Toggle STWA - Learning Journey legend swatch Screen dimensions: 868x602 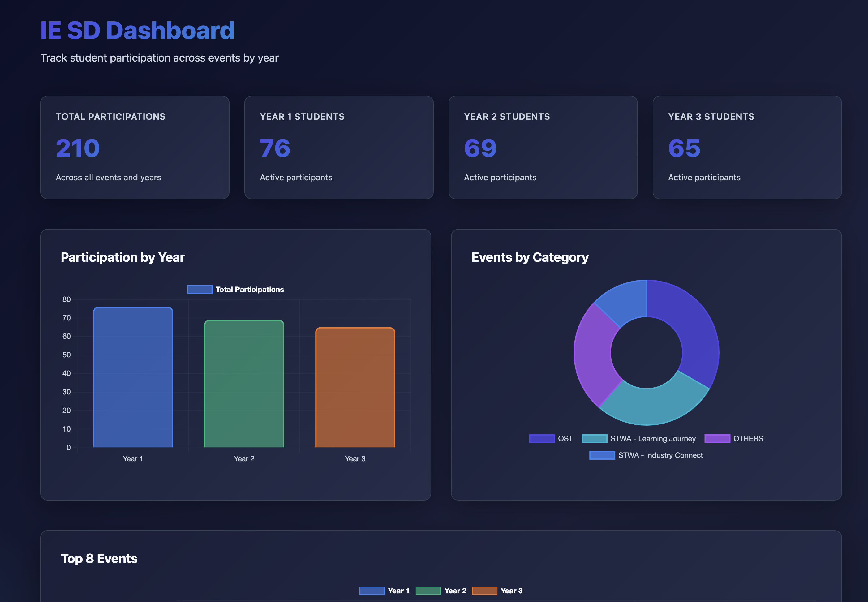[594, 438]
